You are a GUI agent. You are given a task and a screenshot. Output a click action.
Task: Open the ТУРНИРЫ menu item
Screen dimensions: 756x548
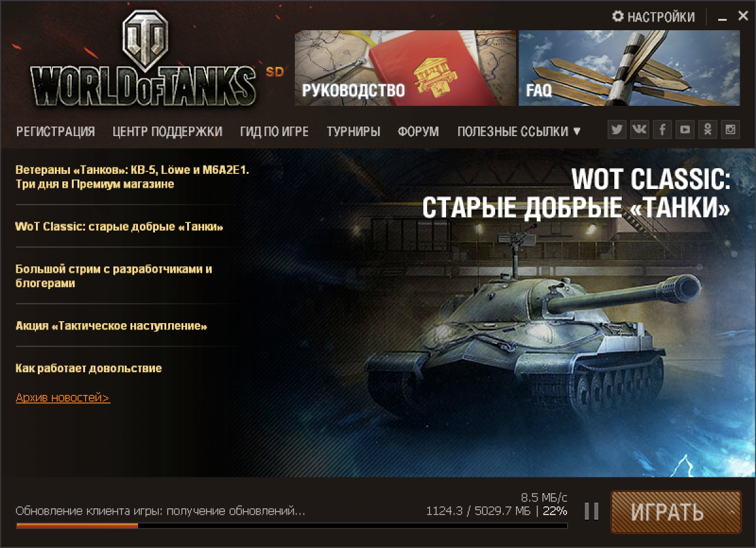[x=353, y=132]
